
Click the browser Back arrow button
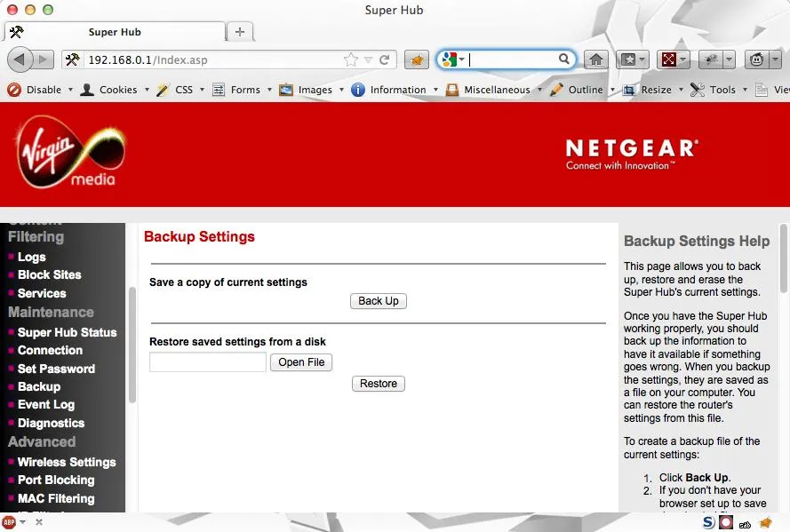tap(20, 60)
